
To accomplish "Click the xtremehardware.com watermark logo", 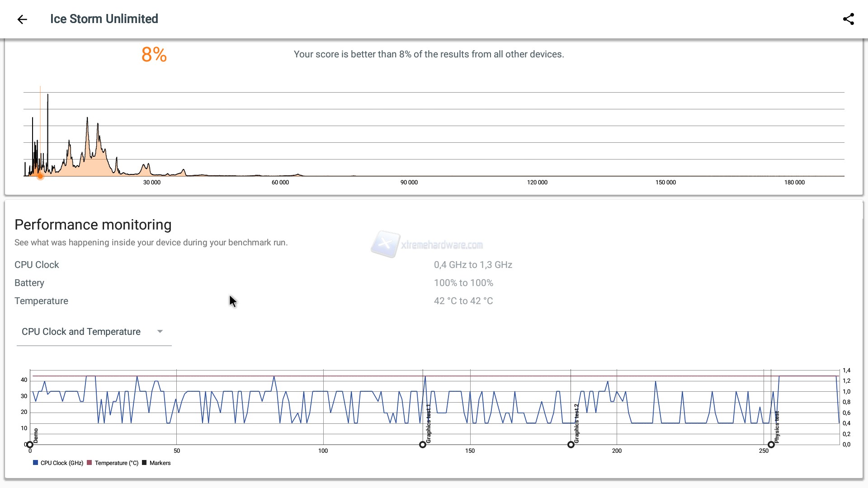I will 386,244.
